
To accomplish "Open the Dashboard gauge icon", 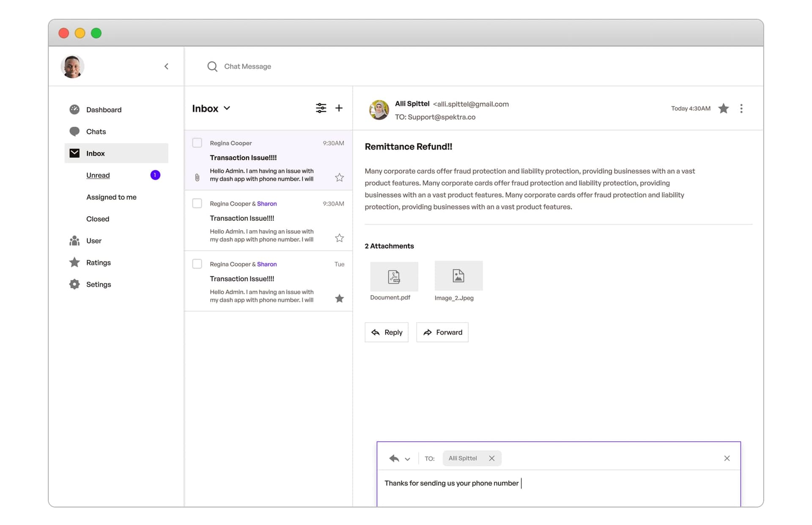I will tap(74, 109).
